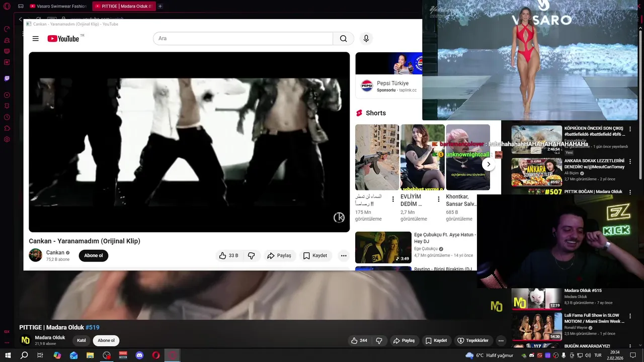
Task: Open GX Corner gamepad icon in tab bar
Action: point(21,6)
